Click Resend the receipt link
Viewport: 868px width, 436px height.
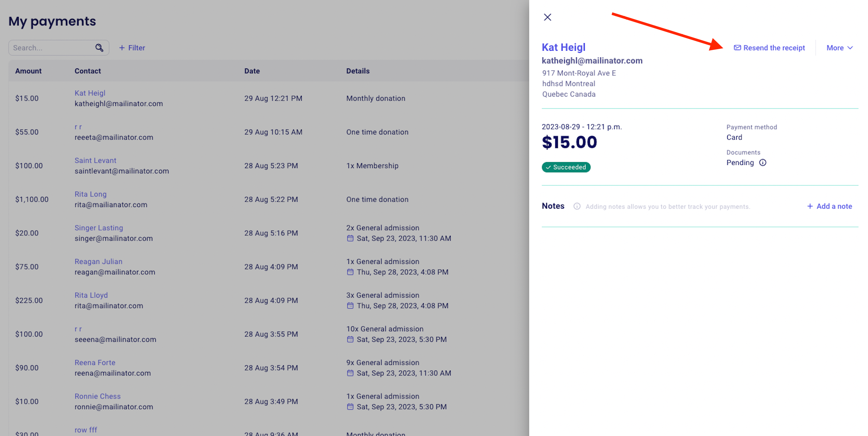[774, 48]
